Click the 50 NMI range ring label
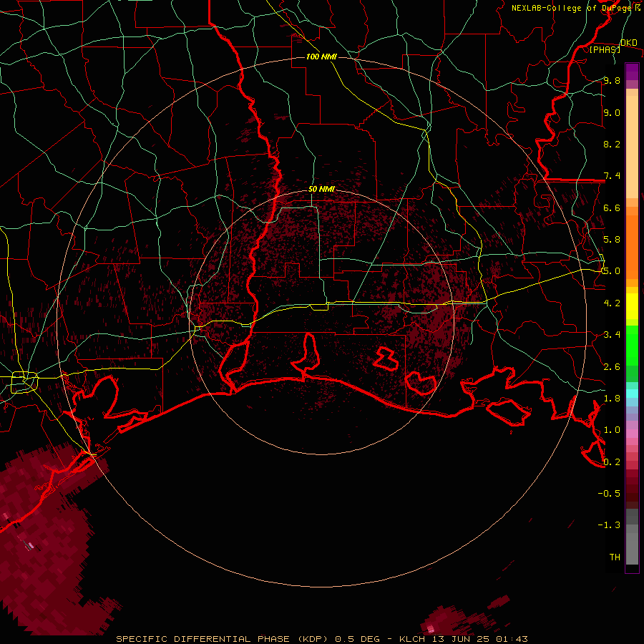Viewport: 644px width, 644px height. [x=321, y=189]
